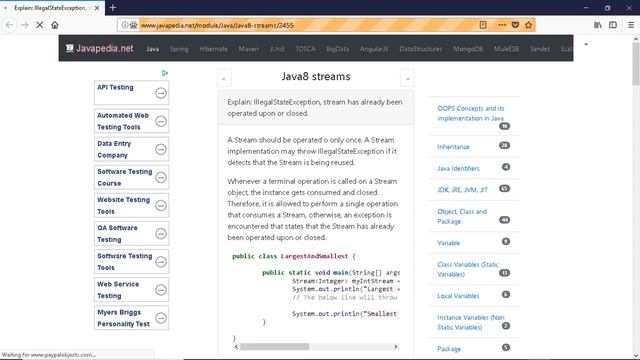Open the MongoDB nav menu item
The width and height of the screenshot is (640, 360).
click(468, 49)
